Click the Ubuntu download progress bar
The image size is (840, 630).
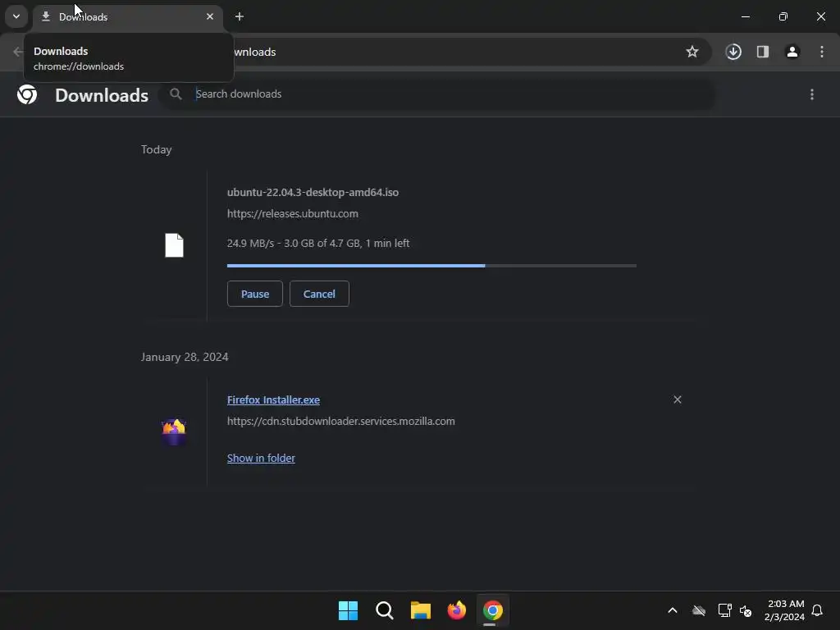pyautogui.click(x=431, y=266)
